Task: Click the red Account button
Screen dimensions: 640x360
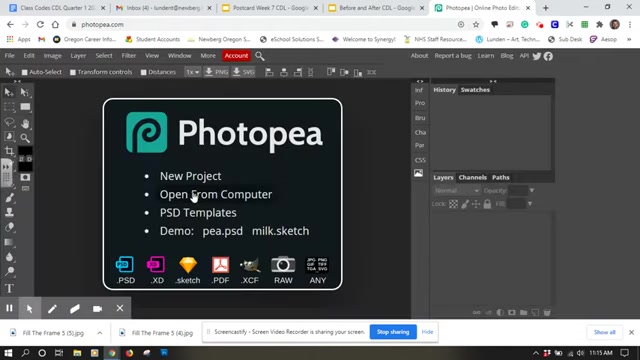Action: (236, 56)
